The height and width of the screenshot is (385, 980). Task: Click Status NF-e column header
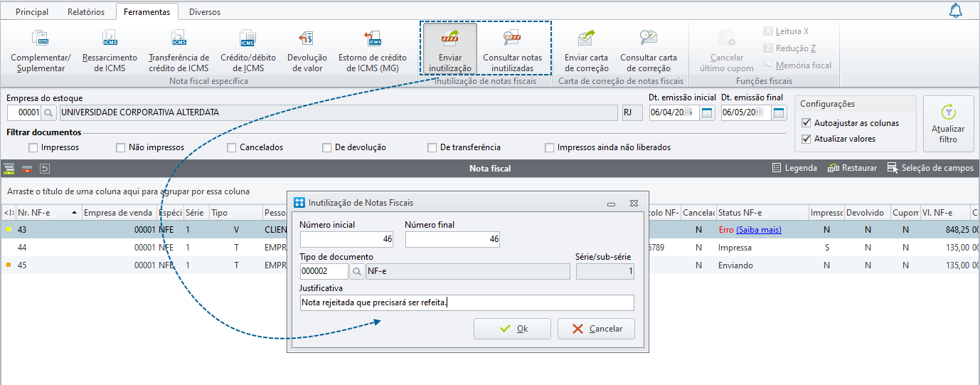pos(762,213)
